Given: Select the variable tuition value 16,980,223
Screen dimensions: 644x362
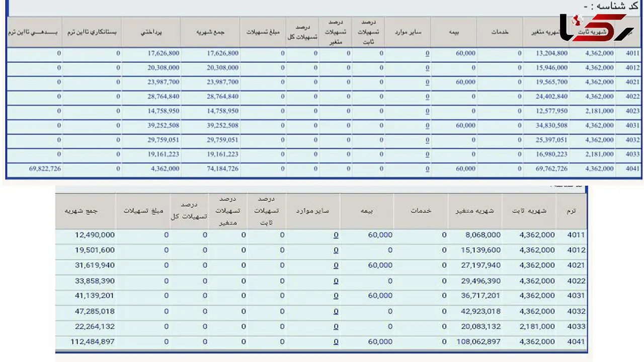Looking at the screenshot, I should pyautogui.click(x=552, y=155).
